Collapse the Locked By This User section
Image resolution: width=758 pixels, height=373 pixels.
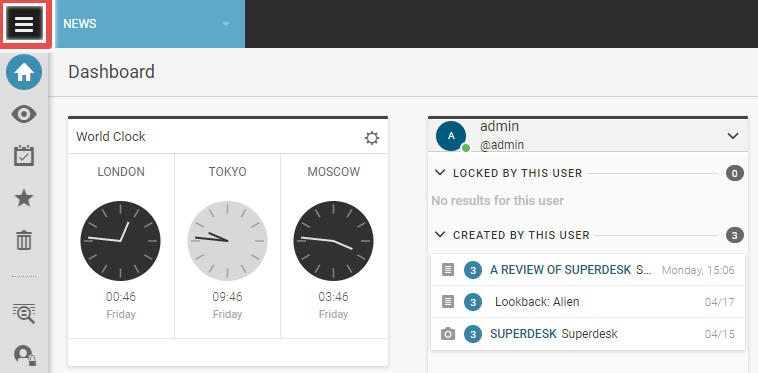pos(440,172)
